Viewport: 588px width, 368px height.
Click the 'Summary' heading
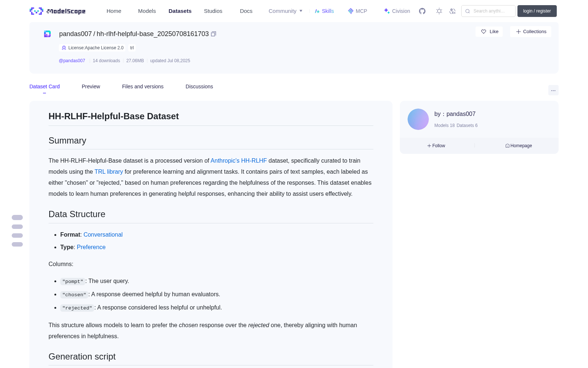67,141
